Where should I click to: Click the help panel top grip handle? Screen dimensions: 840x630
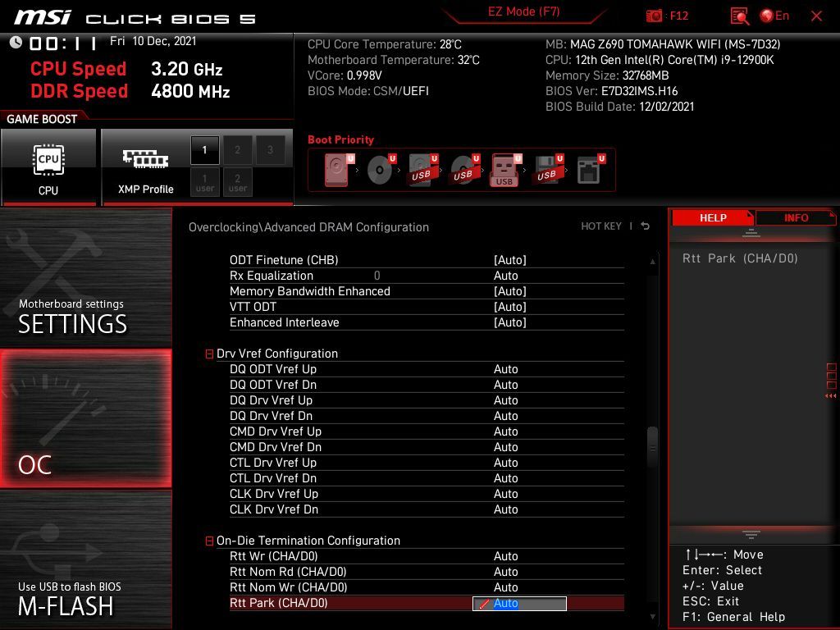[x=751, y=233]
